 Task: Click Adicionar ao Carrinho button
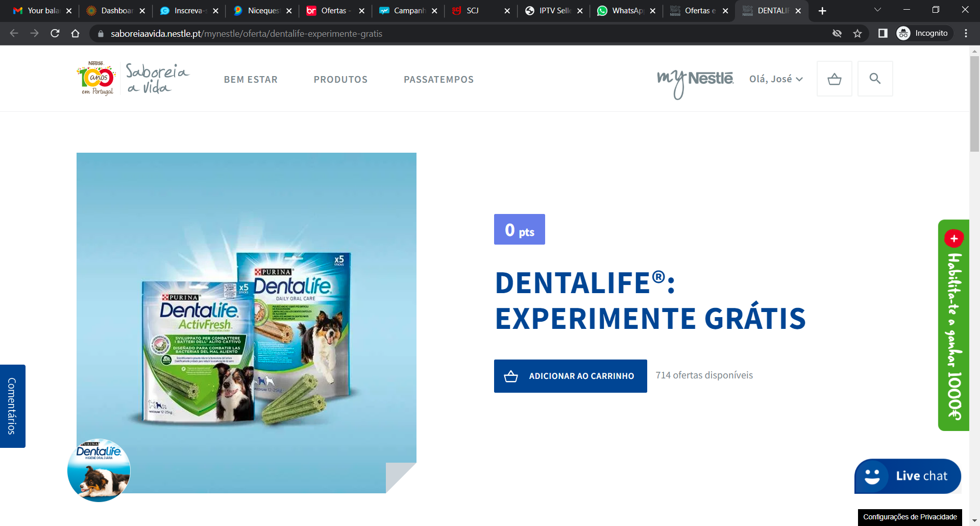pos(570,376)
